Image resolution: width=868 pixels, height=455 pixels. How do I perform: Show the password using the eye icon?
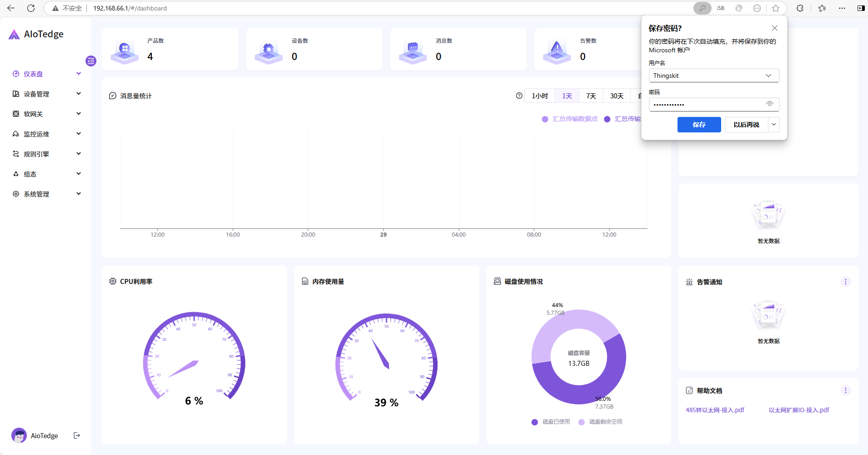[769, 104]
